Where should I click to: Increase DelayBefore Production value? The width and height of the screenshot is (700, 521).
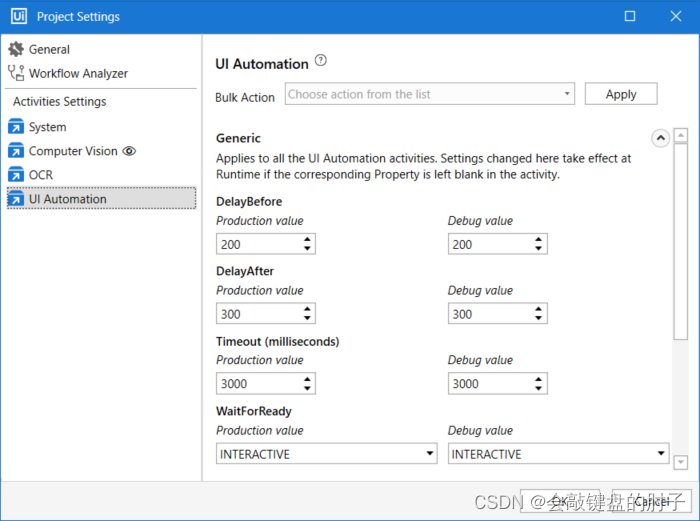(307, 240)
